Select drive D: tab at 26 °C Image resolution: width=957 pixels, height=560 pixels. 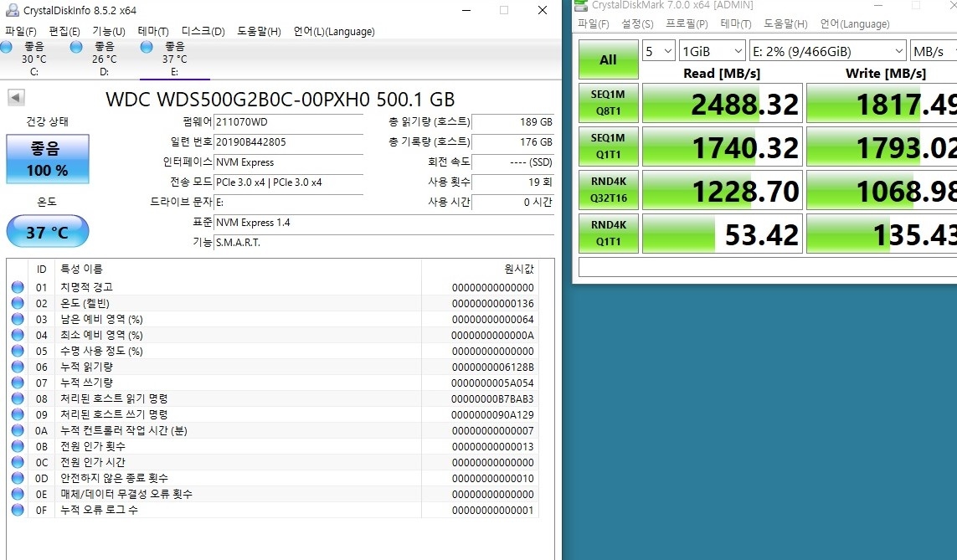tap(105, 59)
